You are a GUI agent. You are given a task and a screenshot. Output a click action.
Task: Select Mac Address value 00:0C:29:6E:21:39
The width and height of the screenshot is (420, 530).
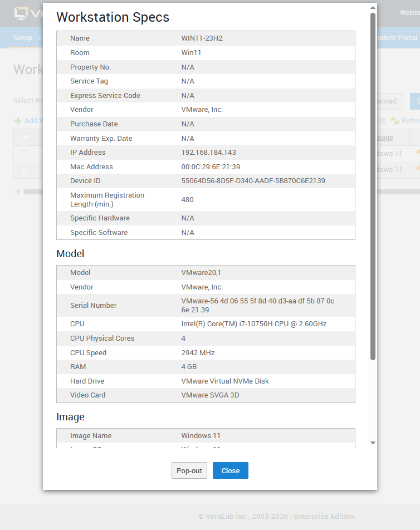click(x=211, y=166)
